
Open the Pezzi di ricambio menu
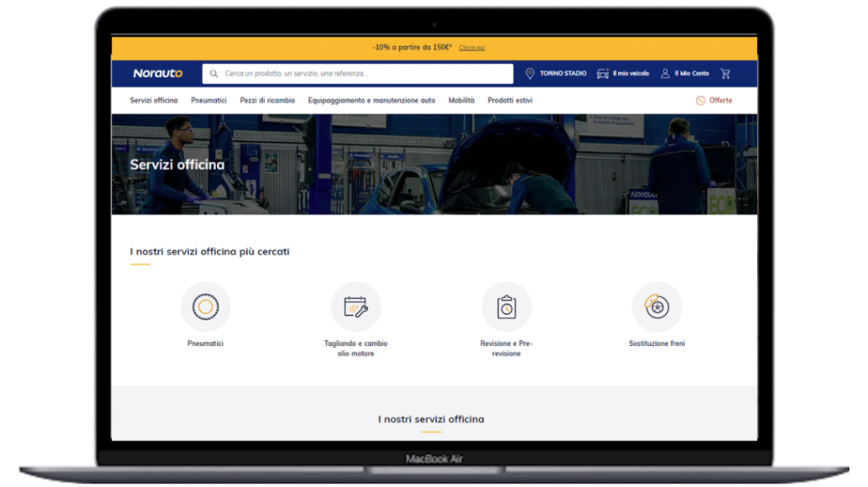[x=267, y=100]
